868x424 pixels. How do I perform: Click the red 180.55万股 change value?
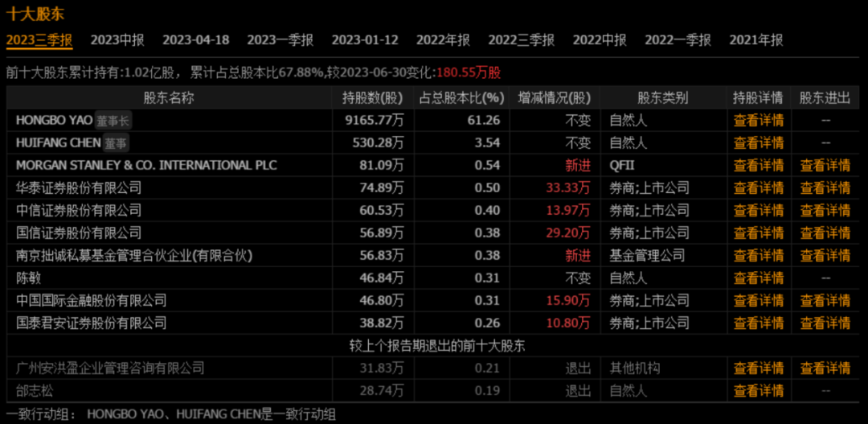469,72
